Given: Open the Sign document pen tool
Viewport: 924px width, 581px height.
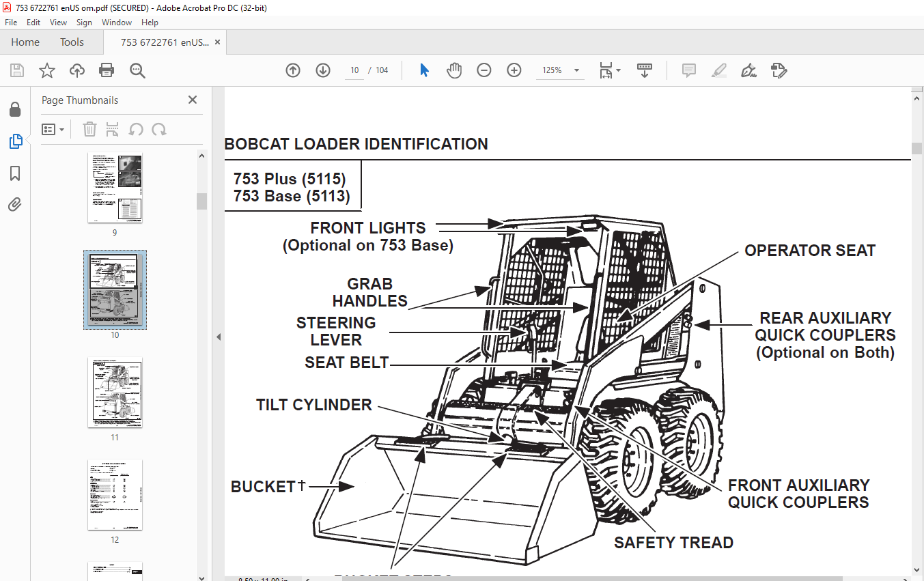Looking at the screenshot, I should pos(749,70).
